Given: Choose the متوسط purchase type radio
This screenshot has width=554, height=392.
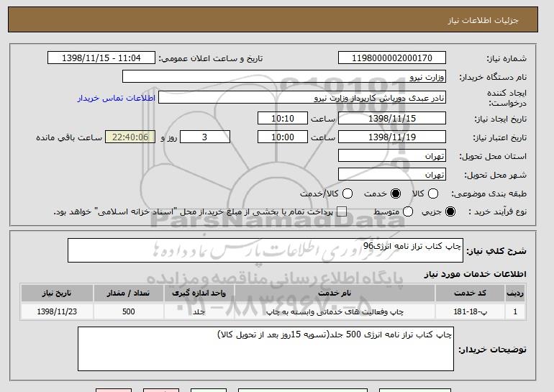Looking at the screenshot, I should coord(408,211).
